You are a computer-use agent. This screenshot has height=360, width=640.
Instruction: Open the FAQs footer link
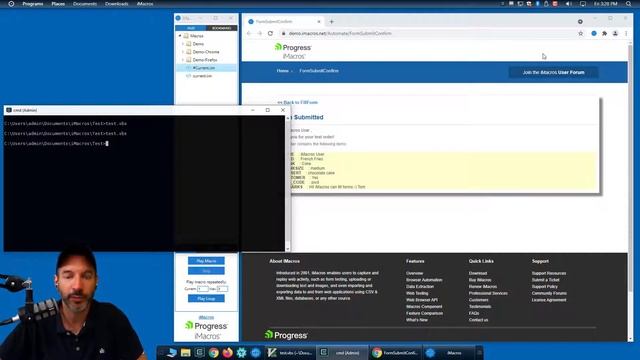pos(474,313)
